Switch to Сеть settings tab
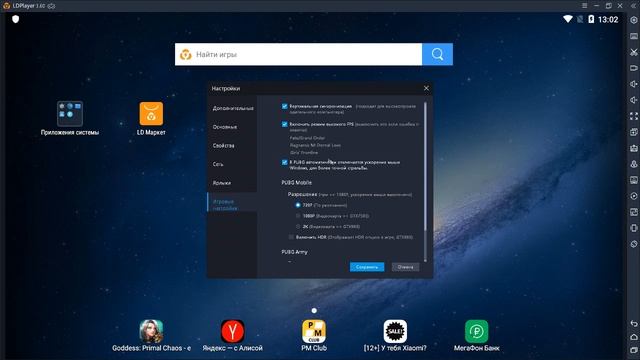640x360 pixels. pyautogui.click(x=233, y=164)
